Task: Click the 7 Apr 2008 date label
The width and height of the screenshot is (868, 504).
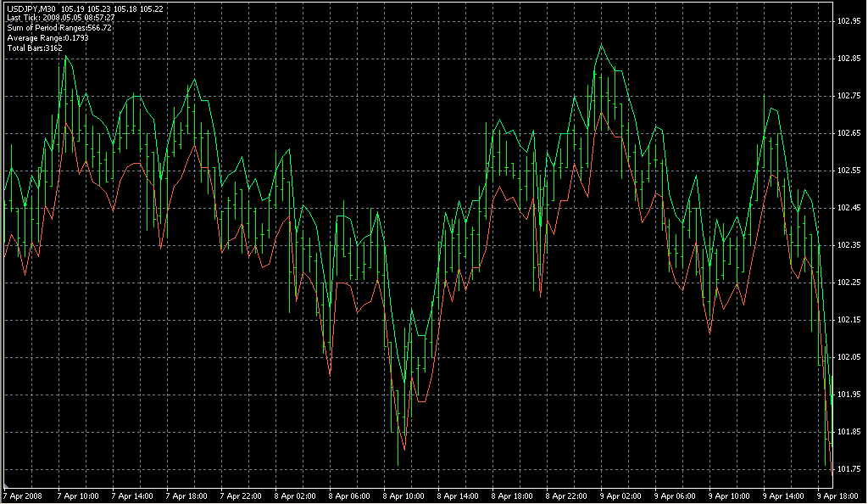Action: (x=23, y=496)
